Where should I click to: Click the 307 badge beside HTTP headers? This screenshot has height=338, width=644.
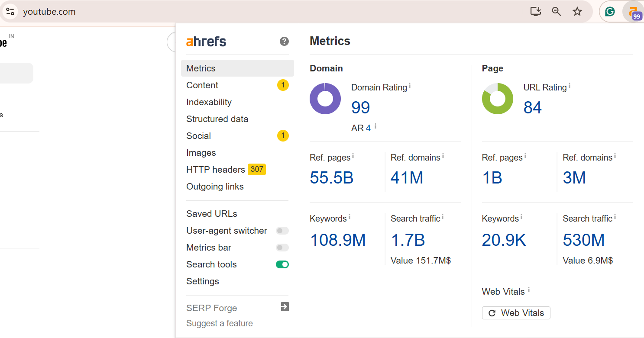coord(257,170)
